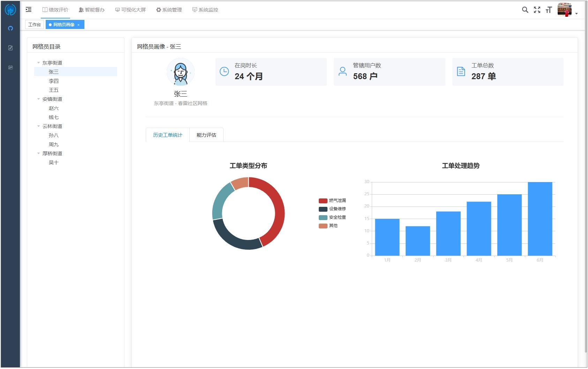The image size is (588, 369).
Task: Click the GitHub icon in left sidebar
Action: coord(10,28)
